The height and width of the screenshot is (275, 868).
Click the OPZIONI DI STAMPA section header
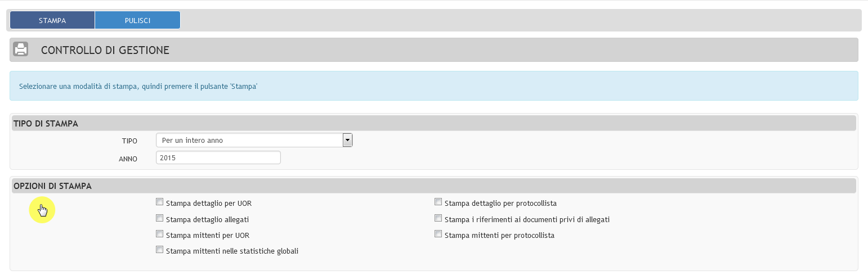434,186
